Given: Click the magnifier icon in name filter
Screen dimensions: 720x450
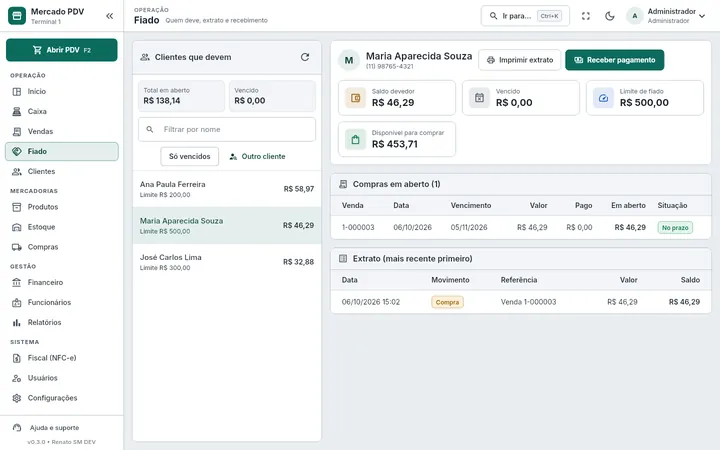Looking at the screenshot, I should pos(150,129).
